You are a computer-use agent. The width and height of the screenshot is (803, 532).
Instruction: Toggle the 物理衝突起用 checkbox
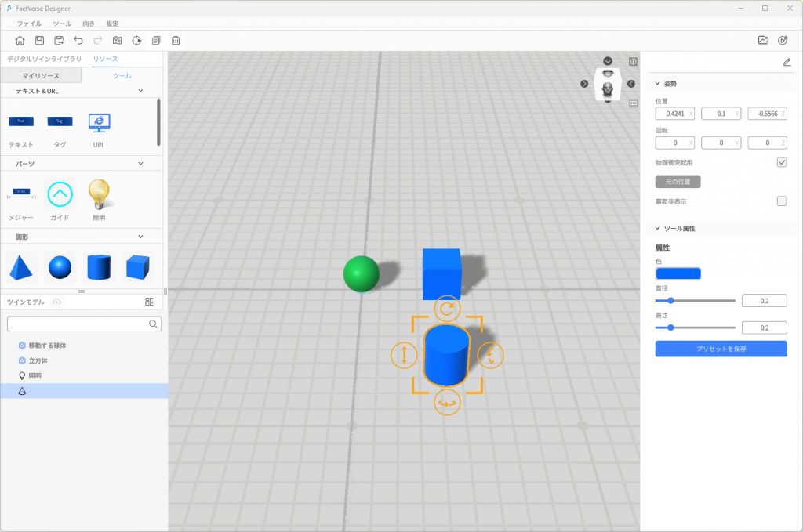(782, 162)
